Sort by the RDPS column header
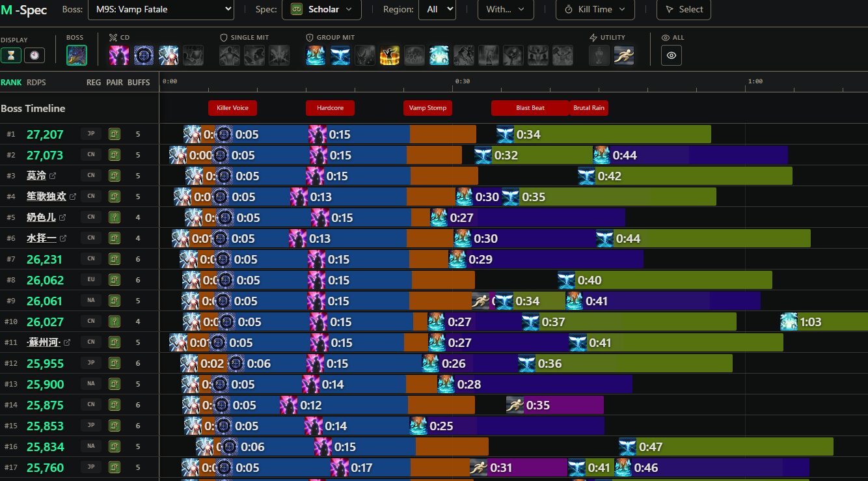This screenshot has height=481, width=868. (x=36, y=83)
